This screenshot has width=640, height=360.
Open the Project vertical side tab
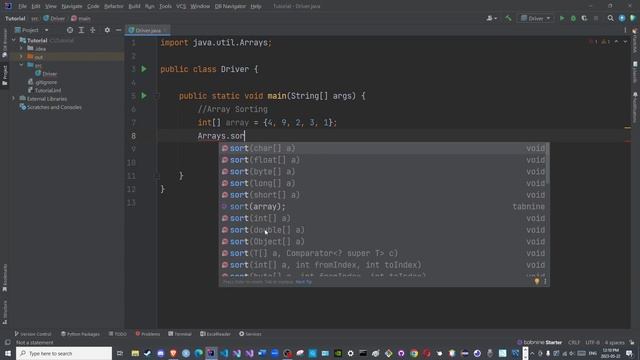(5, 75)
